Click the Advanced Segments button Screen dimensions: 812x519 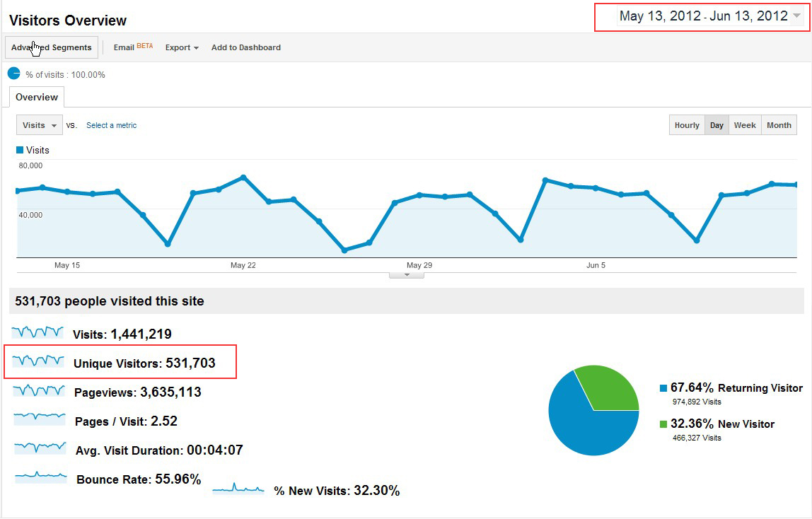tap(51, 47)
